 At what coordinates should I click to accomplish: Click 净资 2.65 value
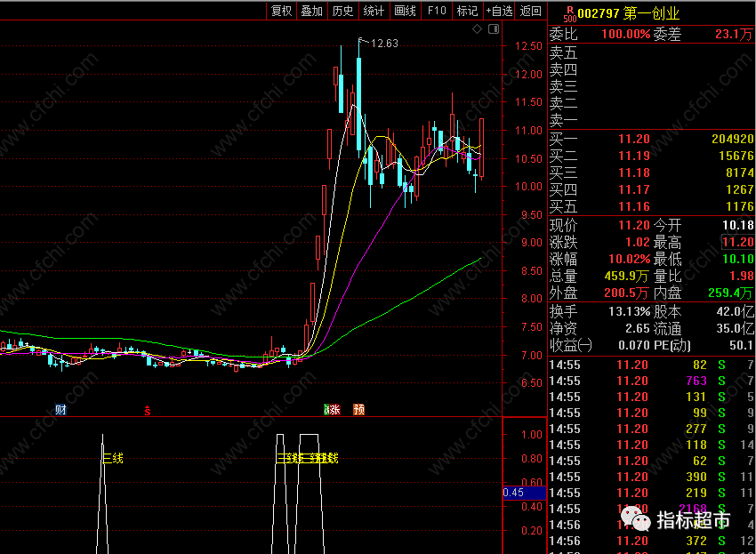(638, 328)
